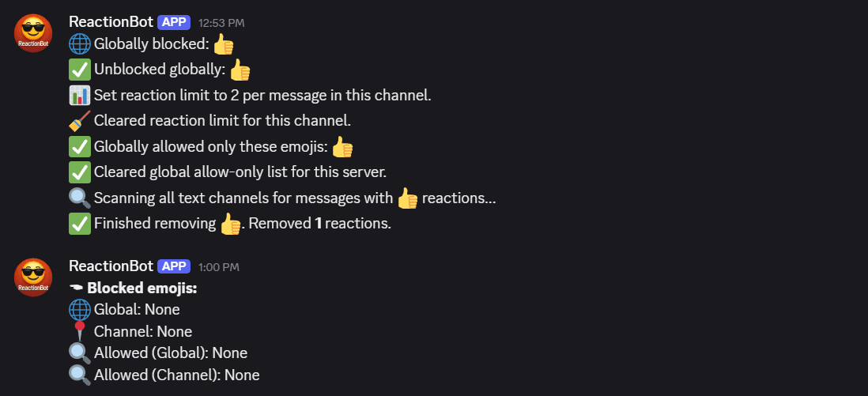Click the bar chart emoji beside Set reaction limit
868x396 pixels.
click(x=80, y=96)
